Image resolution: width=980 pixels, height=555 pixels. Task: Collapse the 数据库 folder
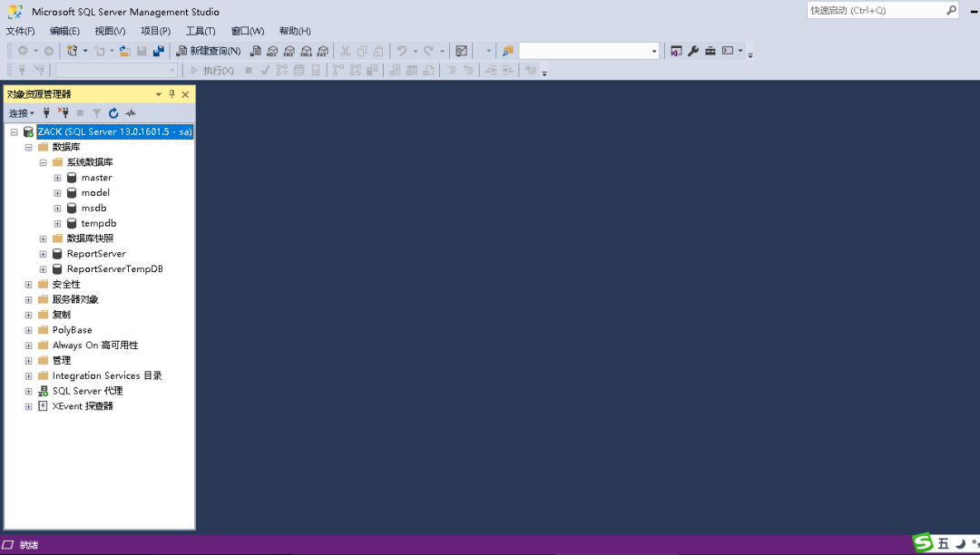click(28, 147)
